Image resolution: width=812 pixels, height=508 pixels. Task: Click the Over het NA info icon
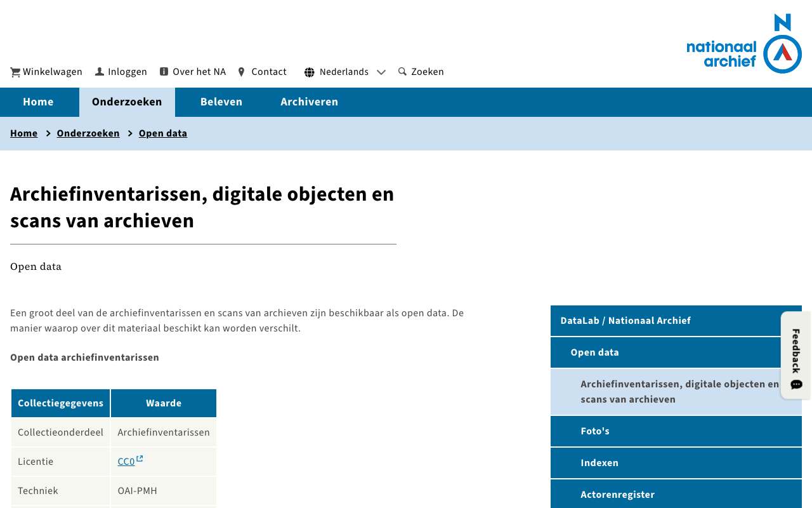pyautogui.click(x=164, y=72)
